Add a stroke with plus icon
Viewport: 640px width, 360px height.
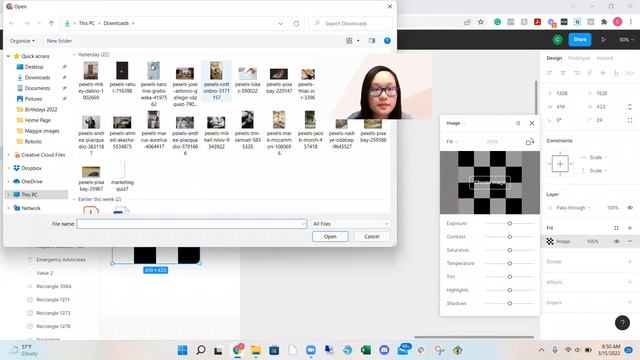click(630, 262)
